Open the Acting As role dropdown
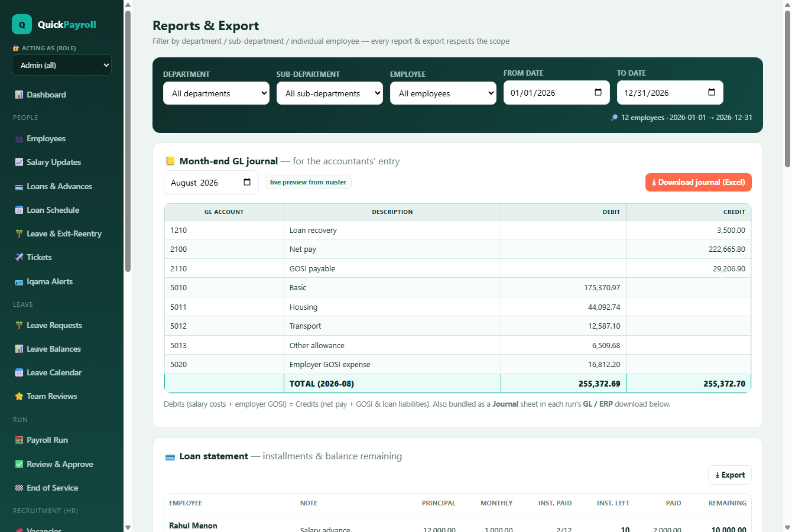 [x=61, y=65]
